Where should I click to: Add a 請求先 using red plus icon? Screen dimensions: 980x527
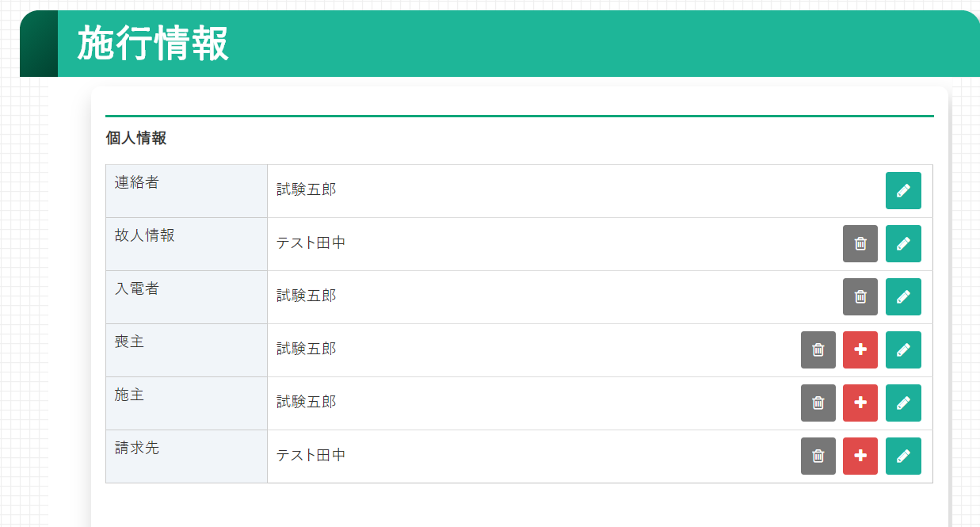coord(860,456)
